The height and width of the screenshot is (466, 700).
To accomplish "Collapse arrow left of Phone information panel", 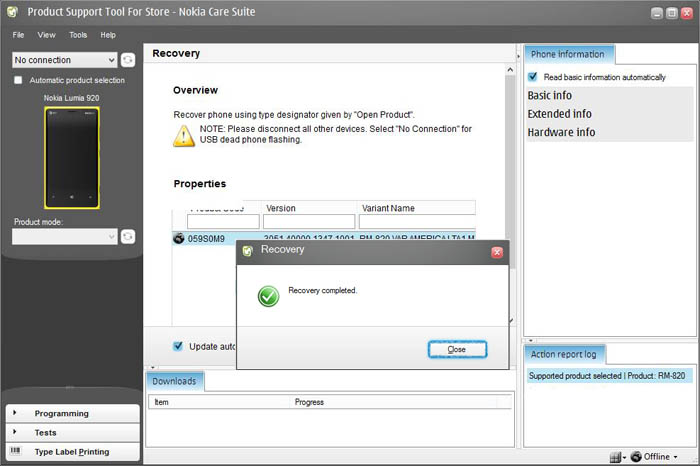I will click(518, 57).
